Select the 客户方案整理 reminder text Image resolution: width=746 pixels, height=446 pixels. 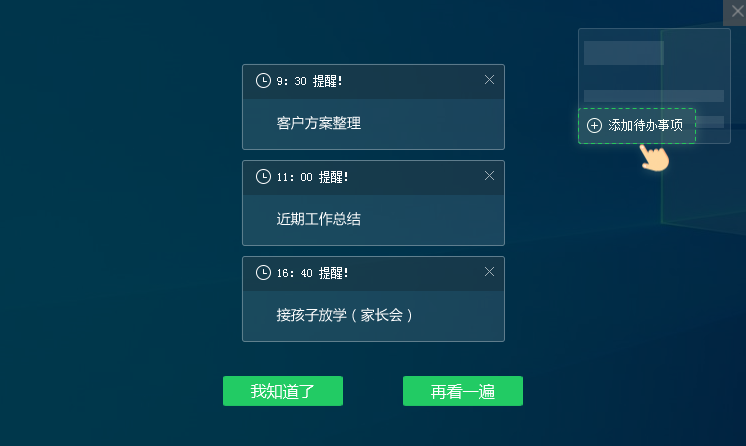pos(319,124)
